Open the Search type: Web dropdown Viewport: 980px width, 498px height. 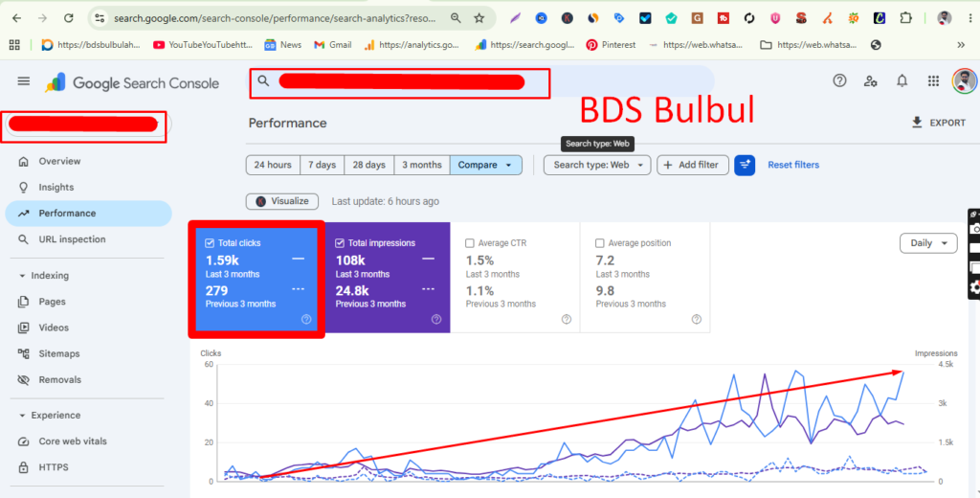point(597,165)
